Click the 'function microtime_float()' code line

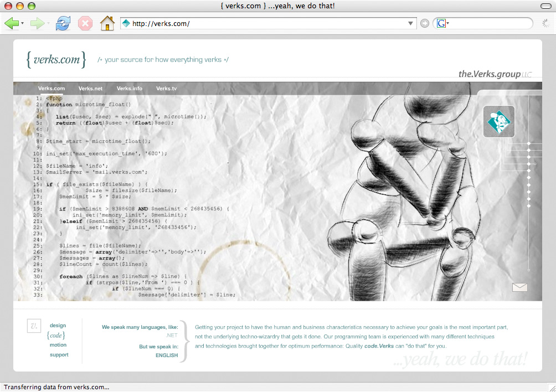(88, 105)
